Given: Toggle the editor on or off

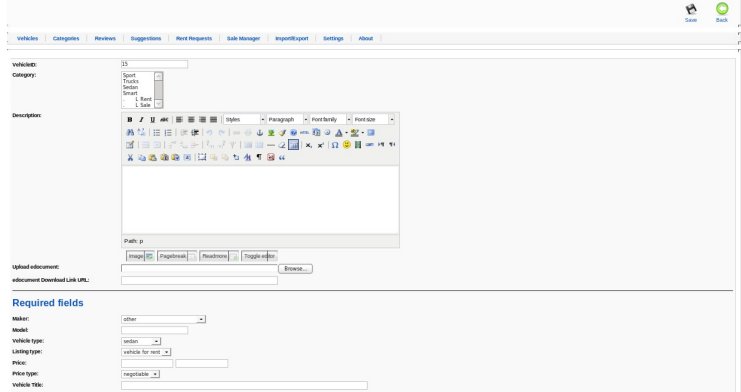Looking at the screenshot, I should [x=259, y=256].
